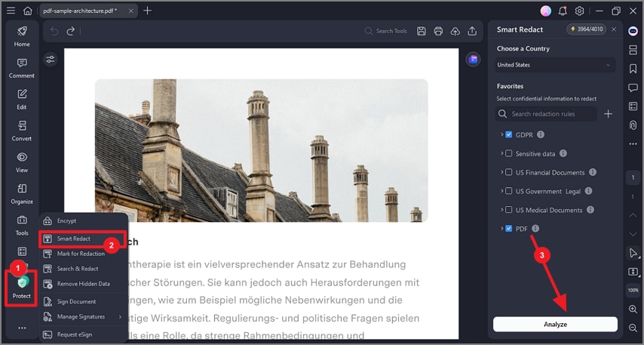Viewport: 644px width, 345px height.
Task: Add a new redaction rule
Action: click(609, 114)
